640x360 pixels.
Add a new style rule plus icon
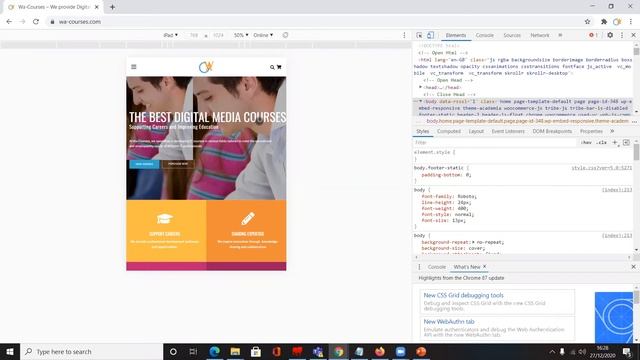click(615, 142)
